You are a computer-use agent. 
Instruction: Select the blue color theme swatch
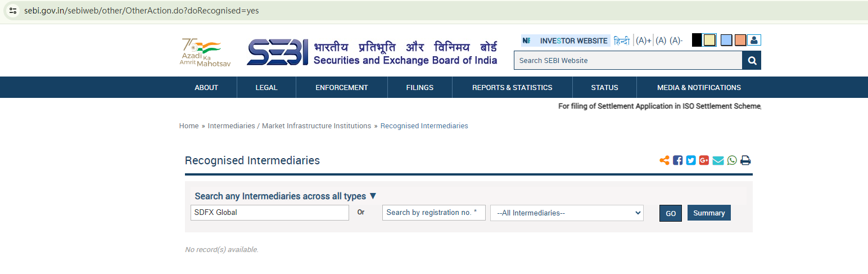coord(726,40)
